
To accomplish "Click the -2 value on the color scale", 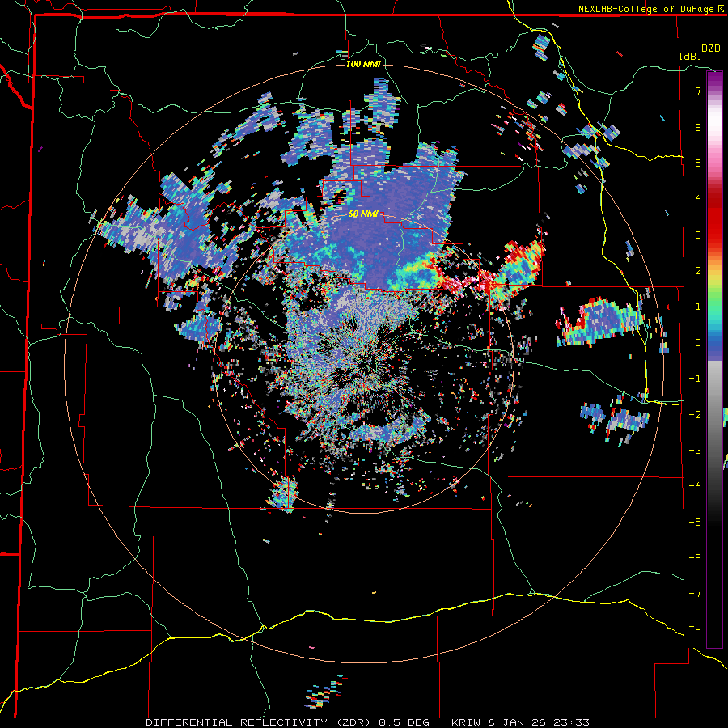I will click(695, 414).
